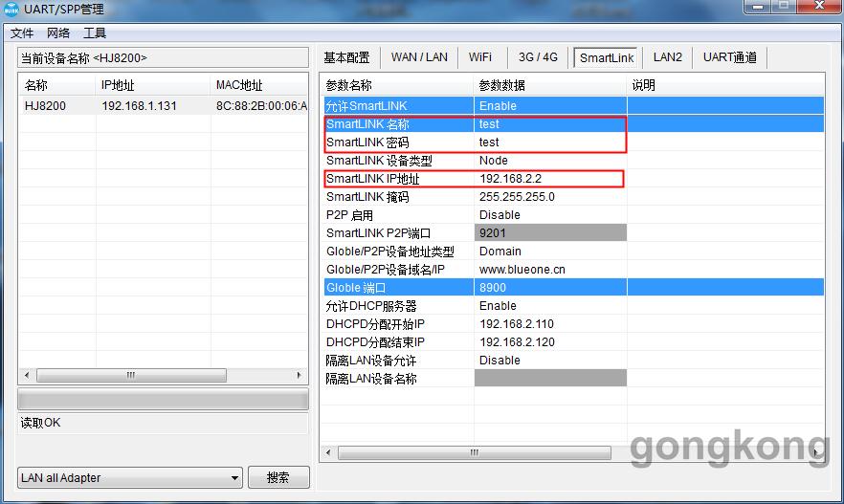
Task: Click the 192.168.2.110 start IP
Action: pyautogui.click(x=517, y=324)
